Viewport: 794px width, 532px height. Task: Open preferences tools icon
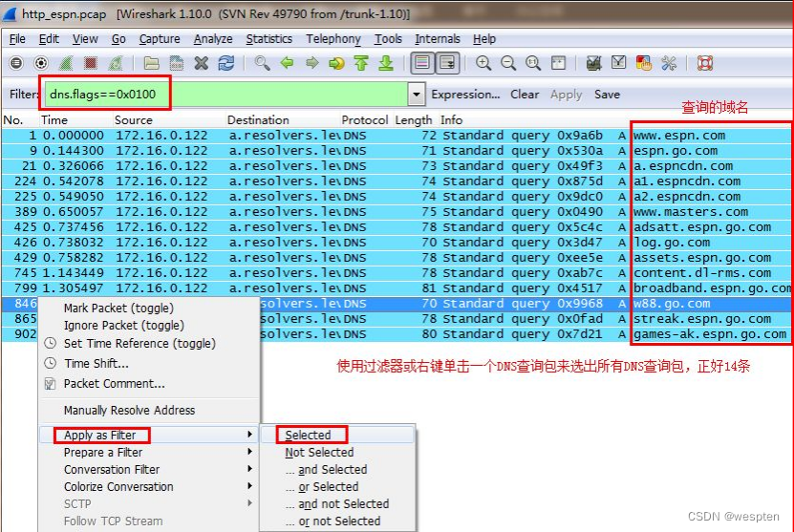coord(669,63)
